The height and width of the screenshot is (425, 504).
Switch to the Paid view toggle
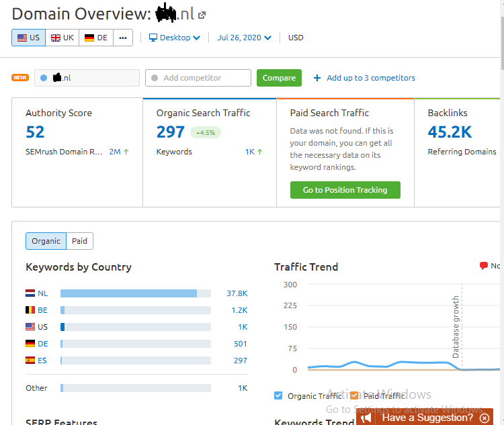pyautogui.click(x=79, y=241)
